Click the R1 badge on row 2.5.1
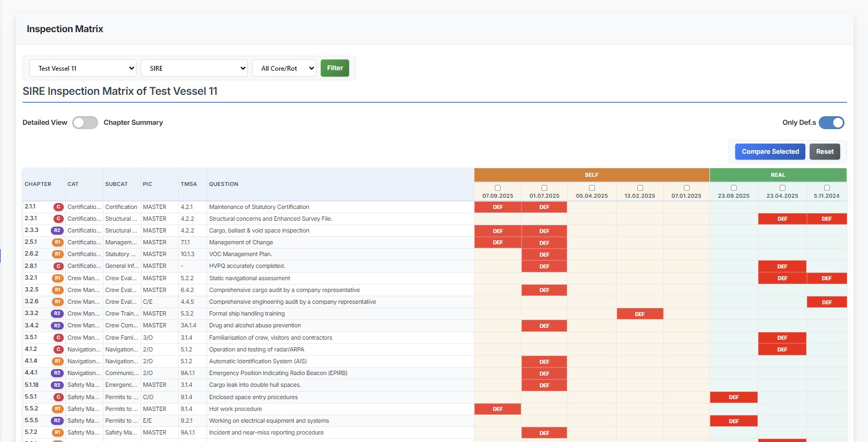This screenshot has height=442, width=868. 57,242
